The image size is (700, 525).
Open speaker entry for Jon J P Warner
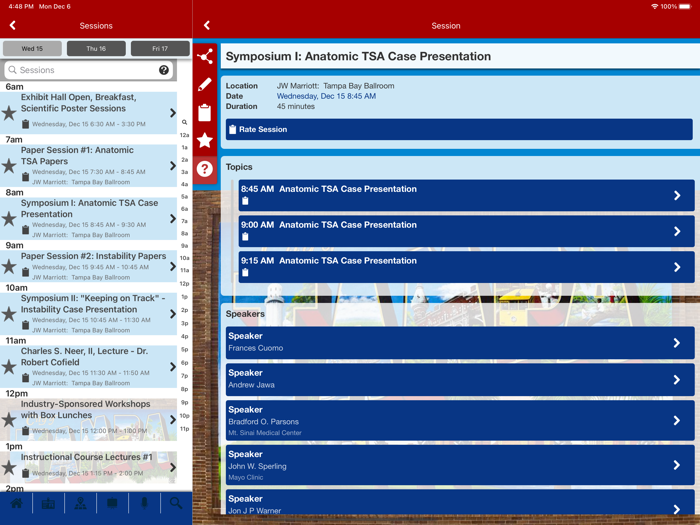[x=460, y=502]
